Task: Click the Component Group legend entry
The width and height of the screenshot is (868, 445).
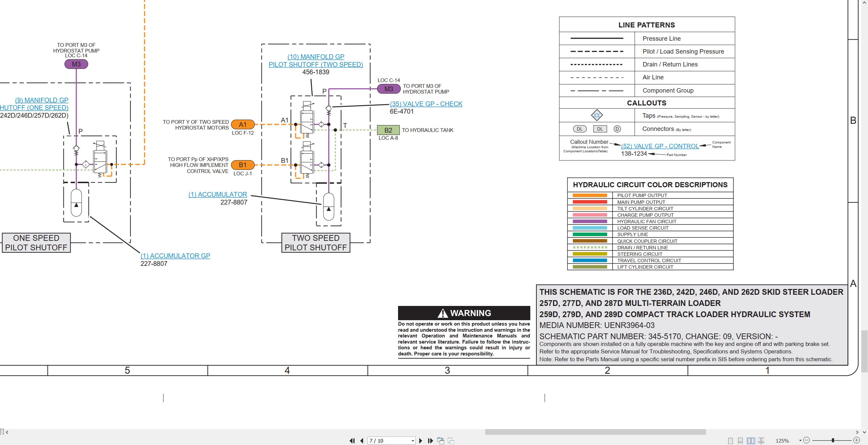Action: click(x=668, y=91)
